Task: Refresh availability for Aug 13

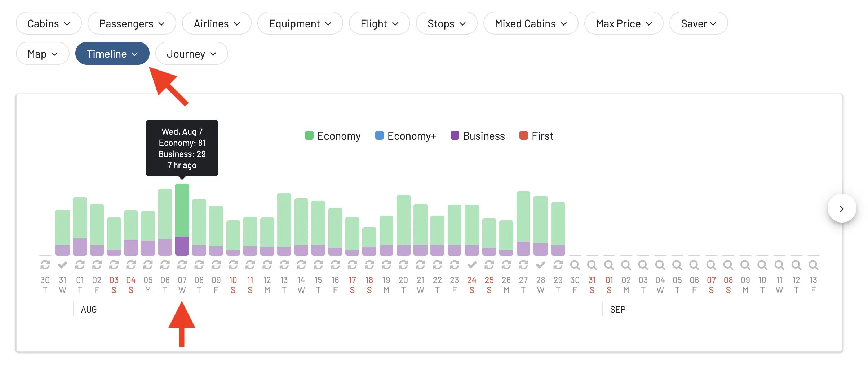Action: click(x=284, y=265)
